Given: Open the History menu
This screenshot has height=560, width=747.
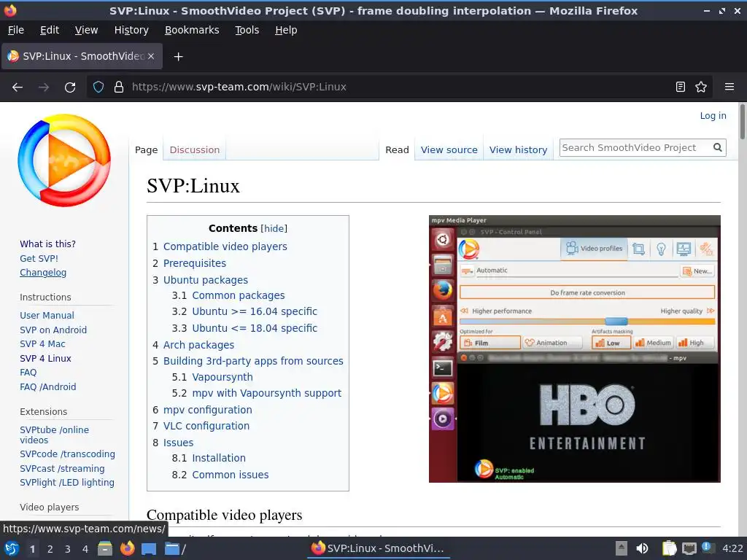Looking at the screenshot, I should 131,30.
